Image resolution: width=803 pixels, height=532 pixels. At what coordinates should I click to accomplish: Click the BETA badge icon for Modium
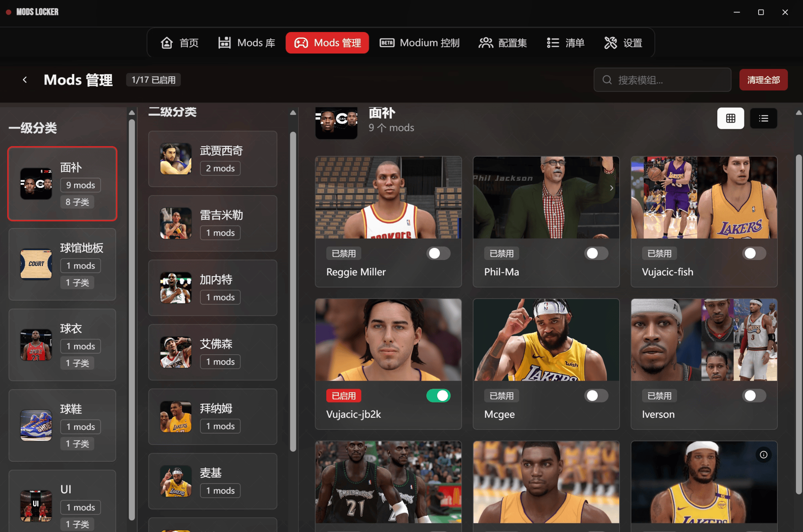387,43
